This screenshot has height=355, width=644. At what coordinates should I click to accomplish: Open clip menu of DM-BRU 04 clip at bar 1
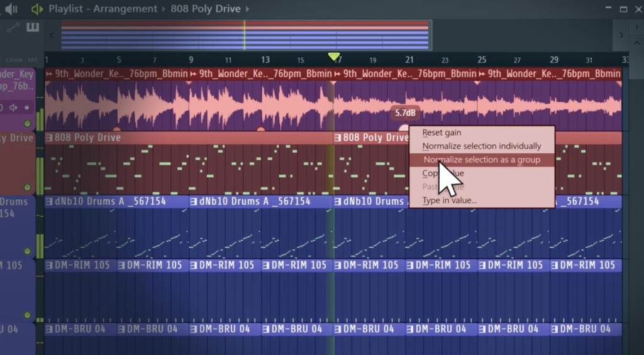49,329
